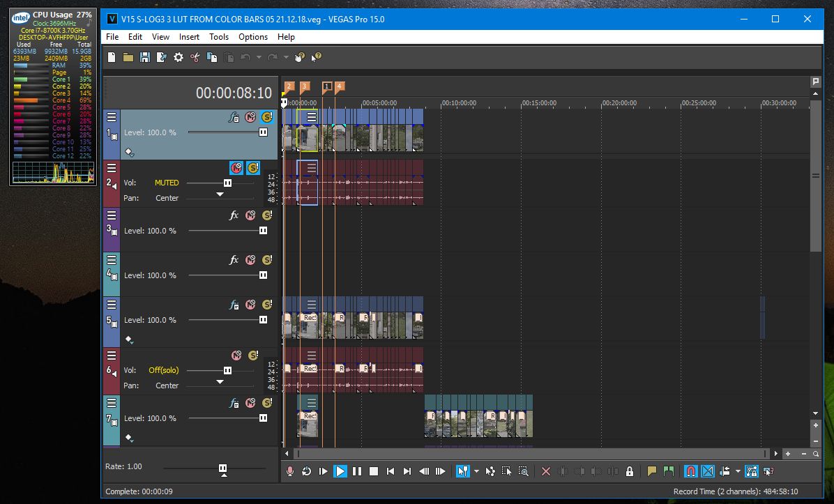Save the project with the floppy disk icon
The image size is (834, 504).
[x=144, y=57]
